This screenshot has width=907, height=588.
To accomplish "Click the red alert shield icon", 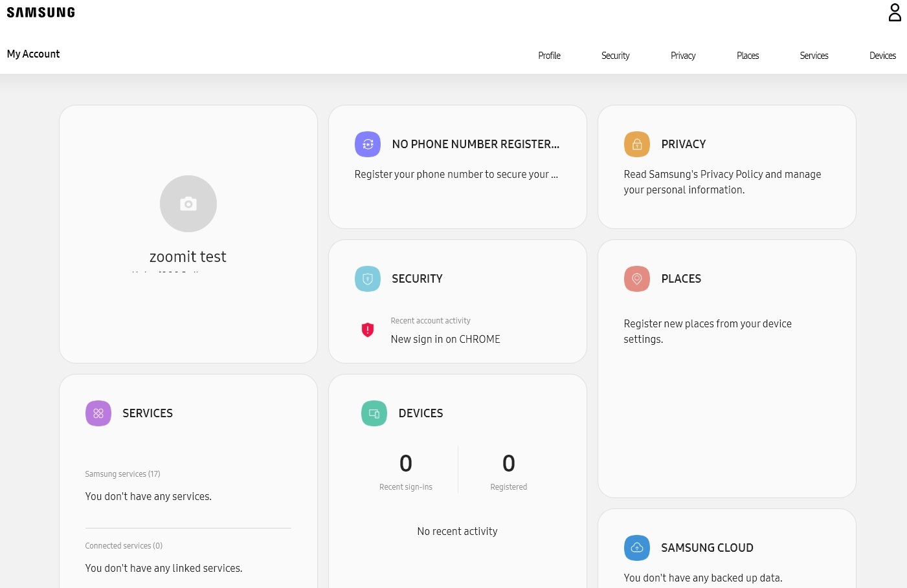I will point(368,330).
